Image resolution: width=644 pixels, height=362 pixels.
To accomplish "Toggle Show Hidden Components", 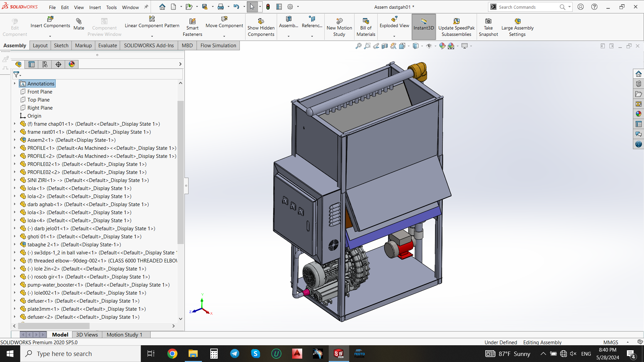I will click(x=261, y=27).
